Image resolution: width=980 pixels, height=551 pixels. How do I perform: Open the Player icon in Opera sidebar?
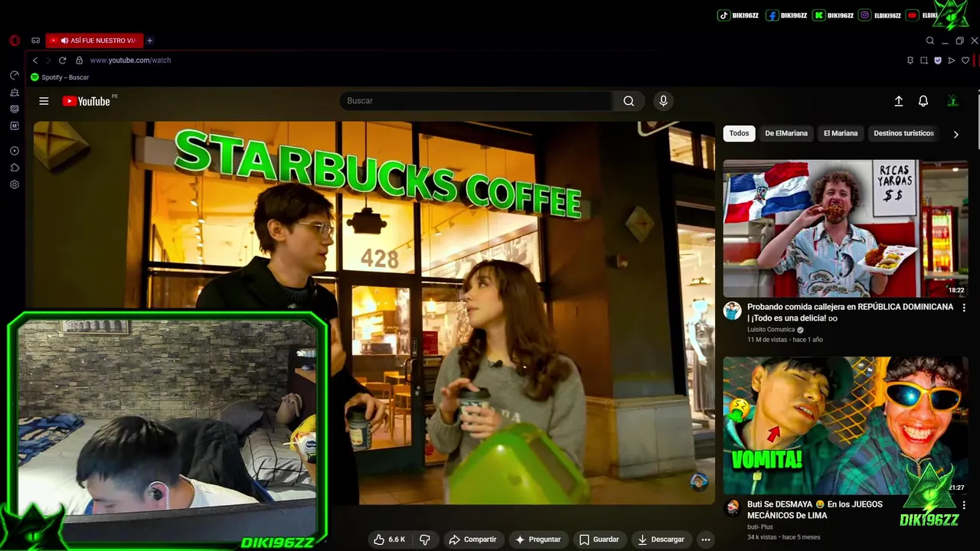pos(14,151)
